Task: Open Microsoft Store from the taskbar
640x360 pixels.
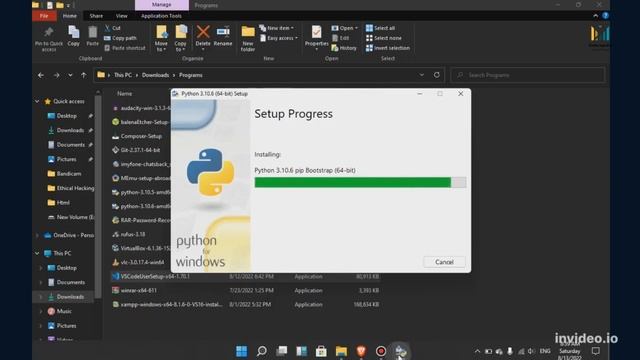Action: (321, 351)
